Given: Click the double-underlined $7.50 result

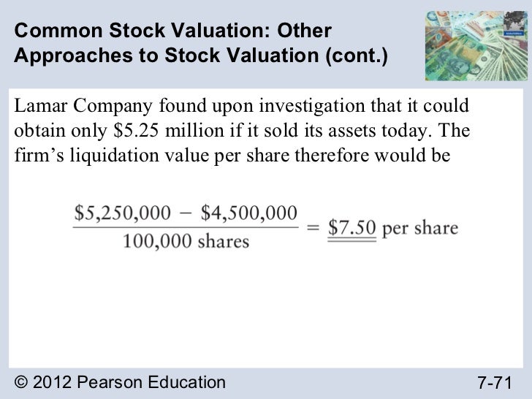Looking at the screenshot, I should point(351,228).
